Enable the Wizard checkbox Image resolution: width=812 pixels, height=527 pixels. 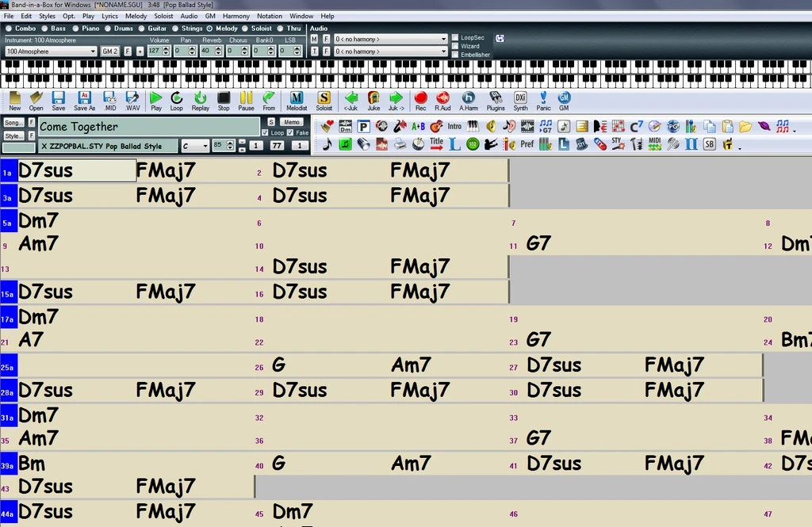[x=455, y=46]
